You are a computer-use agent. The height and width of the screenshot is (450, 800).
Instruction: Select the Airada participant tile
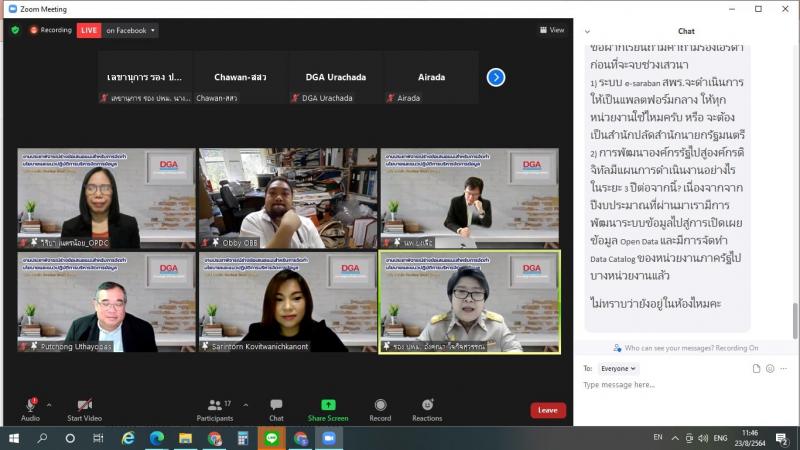tap(432, 78)
